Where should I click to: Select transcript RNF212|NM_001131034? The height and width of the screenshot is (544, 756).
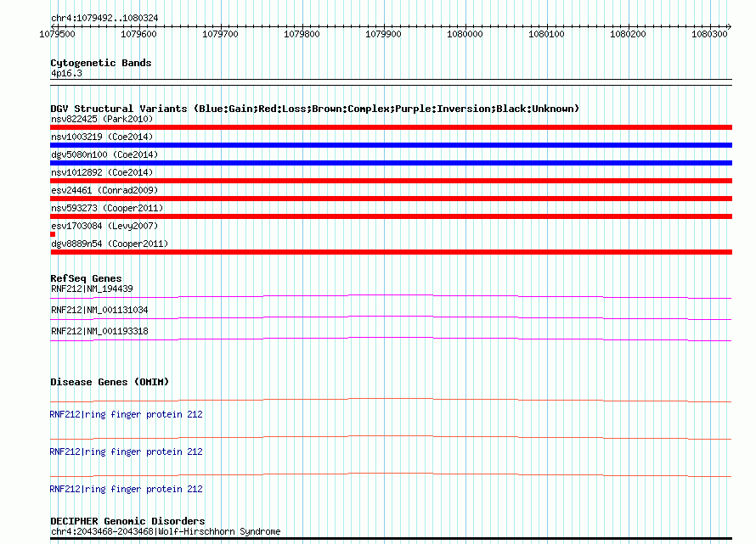tap(99, 310)
